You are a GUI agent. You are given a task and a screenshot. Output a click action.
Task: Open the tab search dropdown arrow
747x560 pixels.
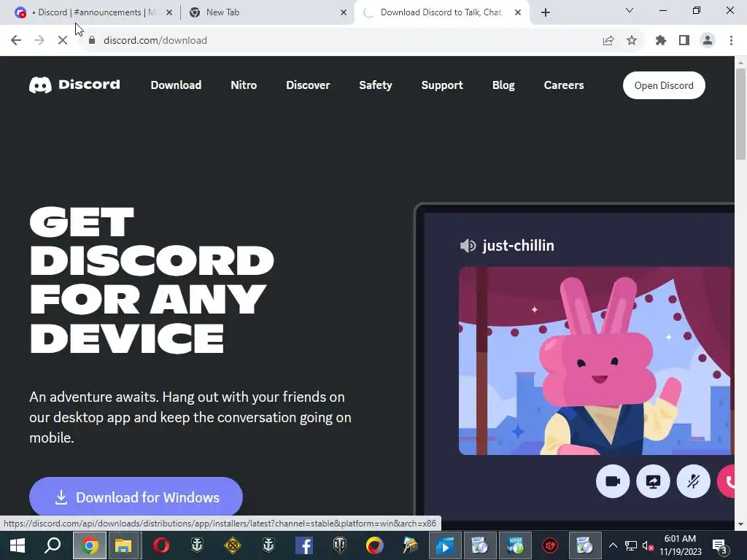630,10
